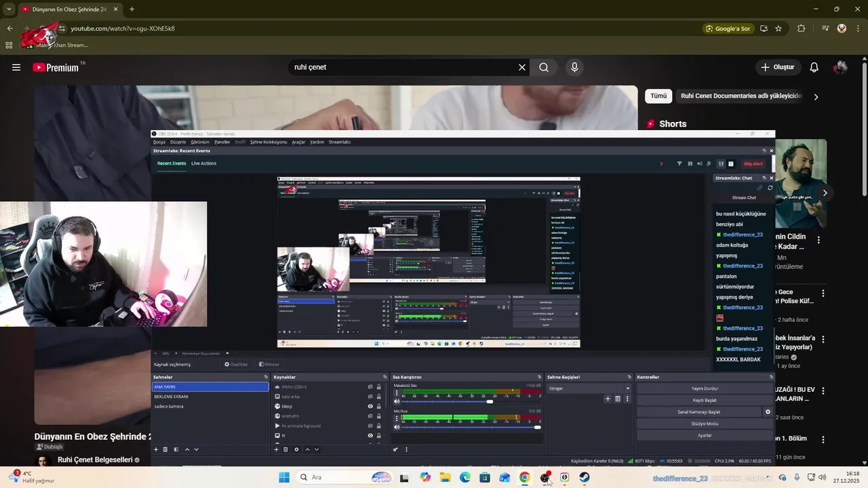
Task: Toggle visibility of kalp arka source
Action: point(370,396)
